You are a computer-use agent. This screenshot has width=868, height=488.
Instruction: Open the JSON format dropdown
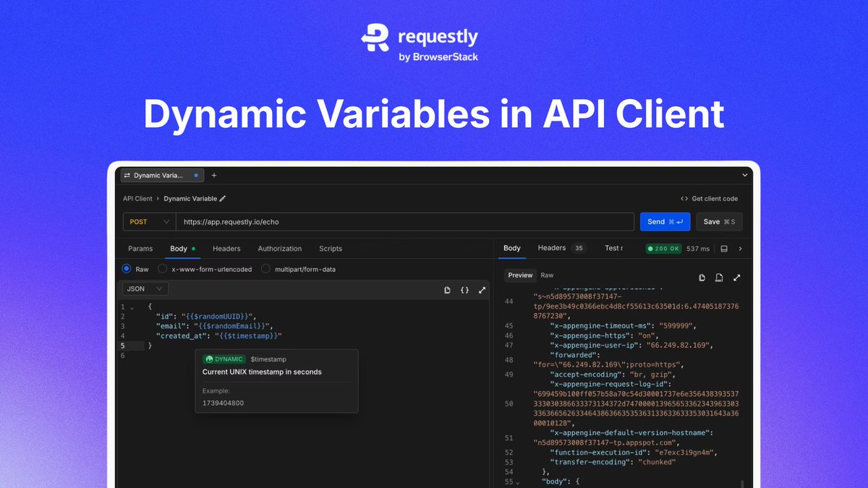coord(145,288)
